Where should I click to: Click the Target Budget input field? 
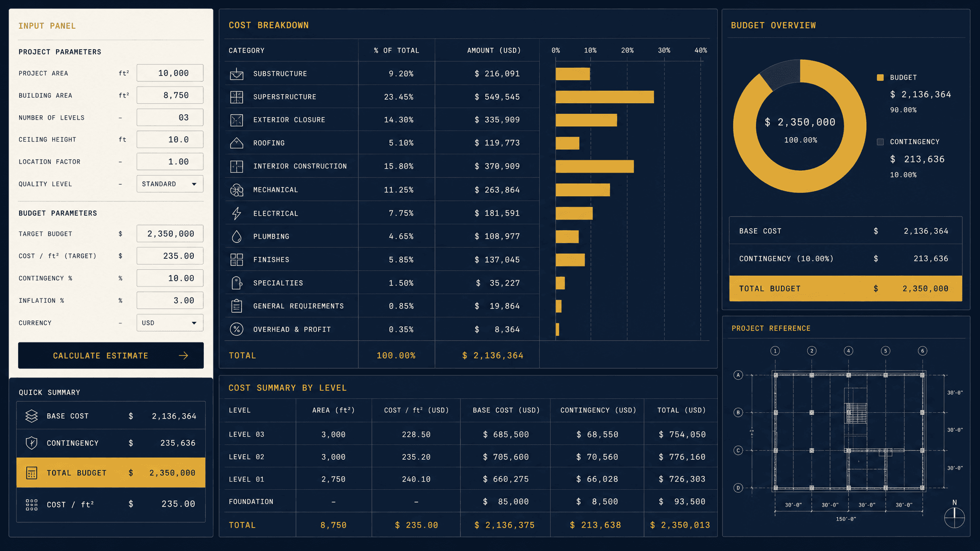click(170, 234)
